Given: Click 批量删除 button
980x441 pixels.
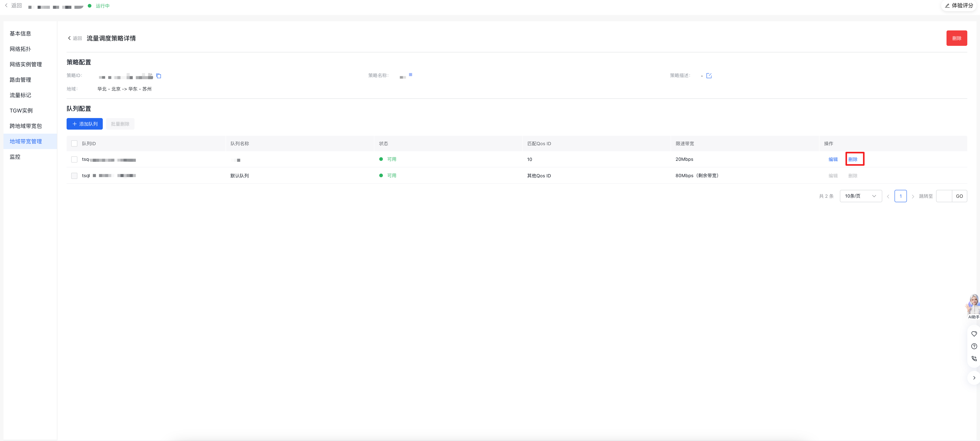Looking at the screenshot, I should click(120, 124).
